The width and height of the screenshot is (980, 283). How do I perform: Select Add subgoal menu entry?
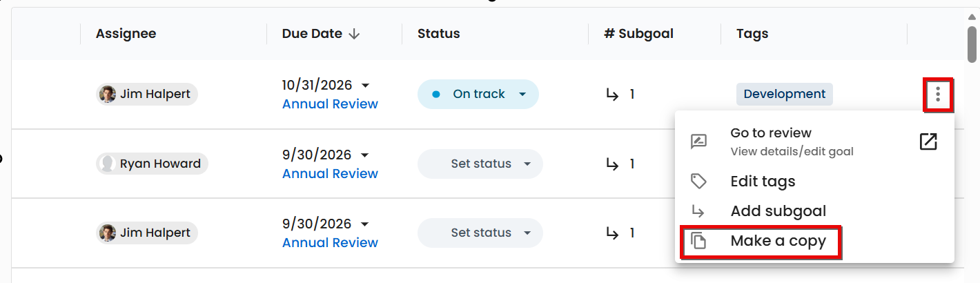778,211
